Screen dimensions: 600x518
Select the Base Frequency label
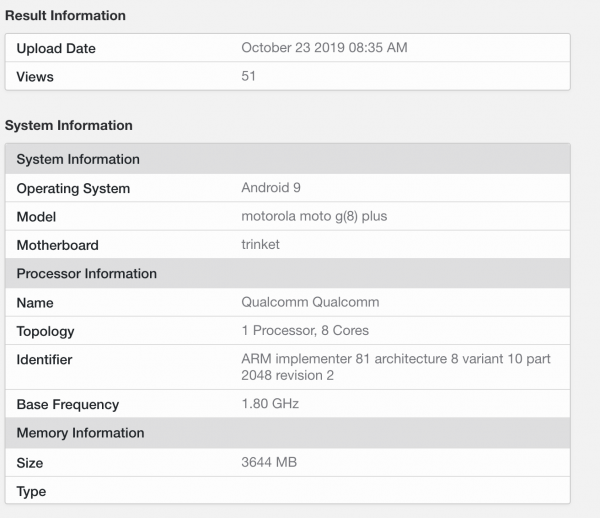(67, 405)
